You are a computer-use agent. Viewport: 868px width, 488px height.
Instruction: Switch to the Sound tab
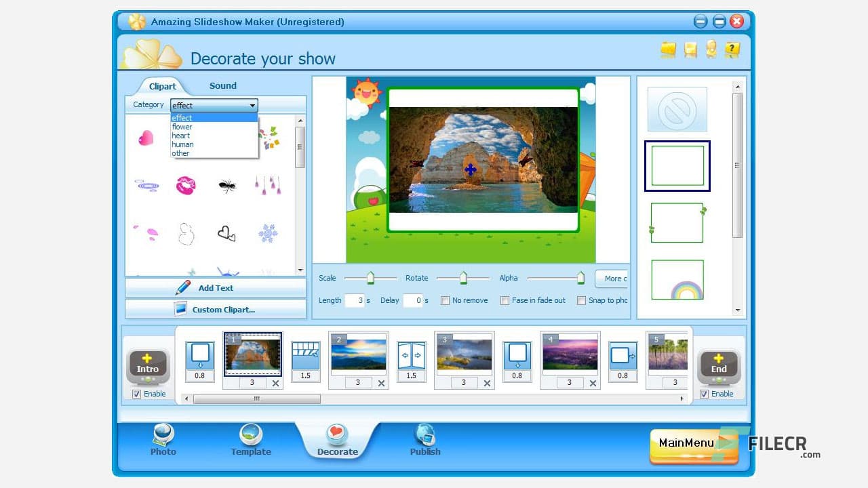point(222,85)
